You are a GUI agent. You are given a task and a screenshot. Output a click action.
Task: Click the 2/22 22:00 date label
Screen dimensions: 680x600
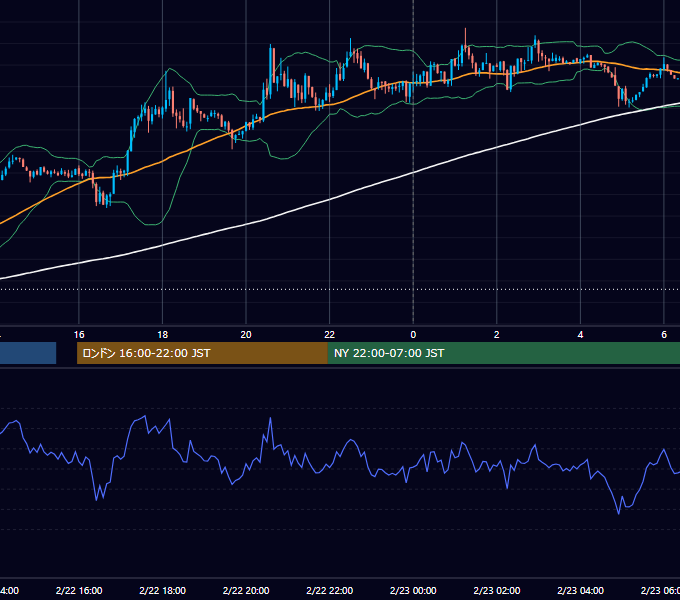[330, 590]
